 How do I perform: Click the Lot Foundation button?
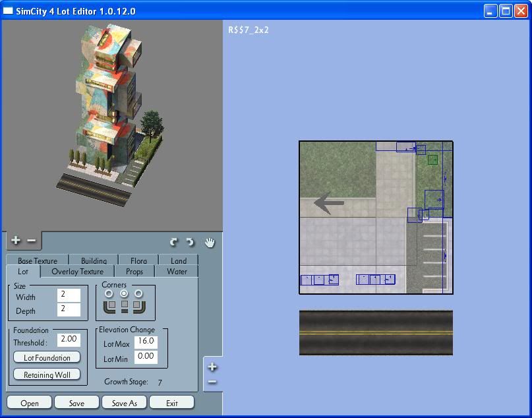click(47, 357)
